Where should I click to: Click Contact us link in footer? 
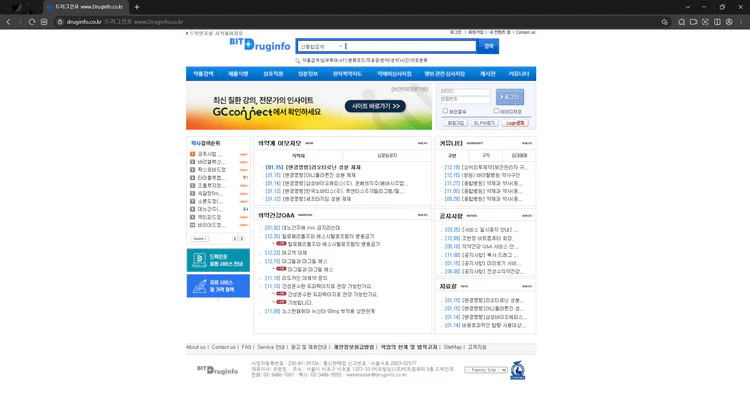pyautogui.click(x=223, y=347)
